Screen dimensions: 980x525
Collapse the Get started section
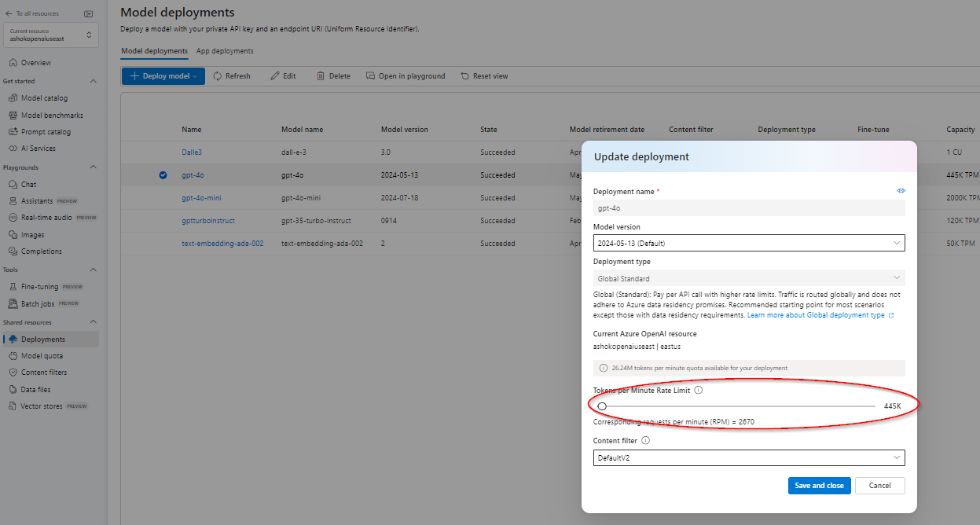[x=93, y=81]
